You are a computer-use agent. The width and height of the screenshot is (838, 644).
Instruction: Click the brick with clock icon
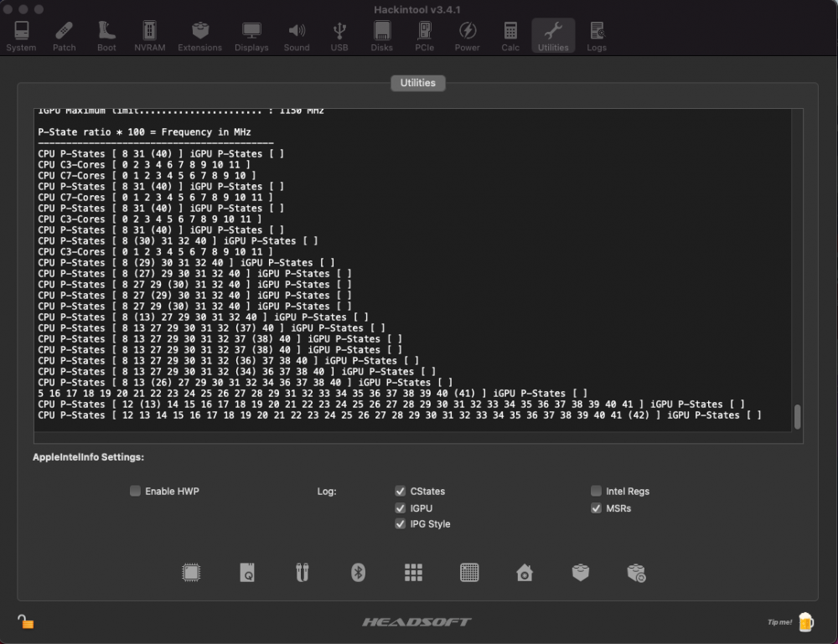click(x=636, y=573)
